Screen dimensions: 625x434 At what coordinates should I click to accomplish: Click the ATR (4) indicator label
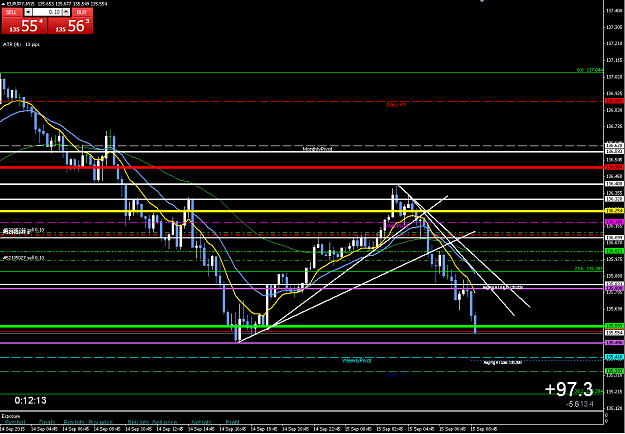21,44
